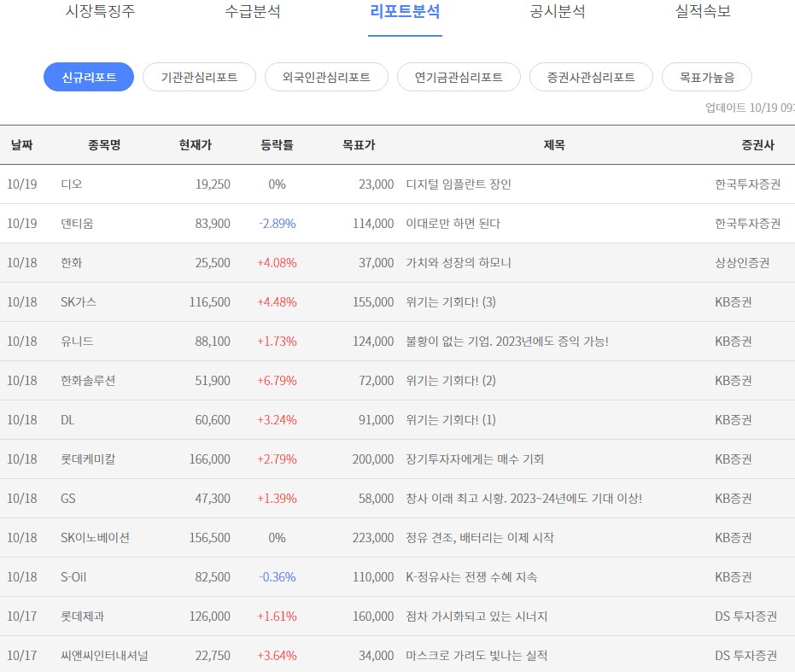Viewport: 795px width, 672px height.
Task: Open stock DL
Action: tap(67, 420)
